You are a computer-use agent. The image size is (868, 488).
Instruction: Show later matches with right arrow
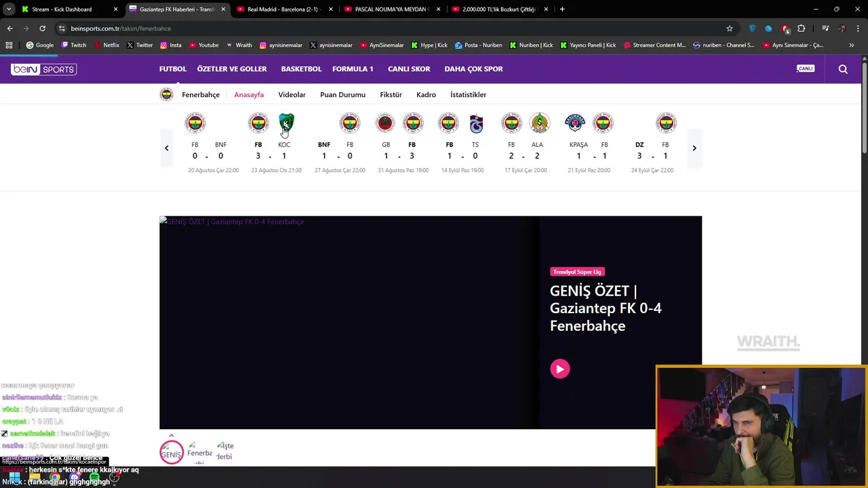coord(694,148)
